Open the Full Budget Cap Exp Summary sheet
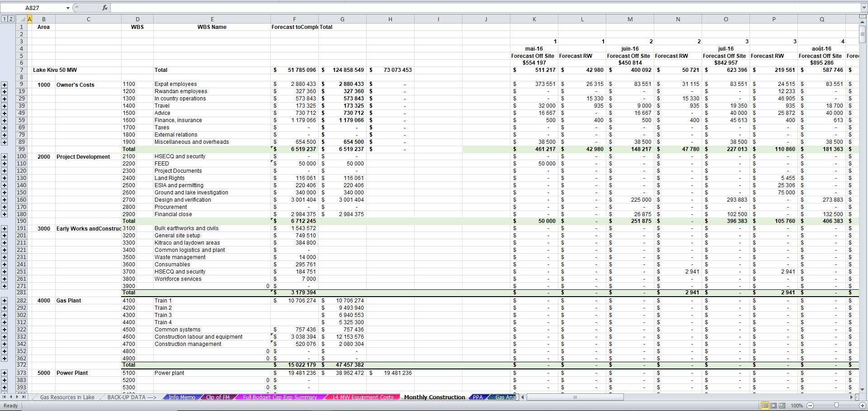The height and width of the screenshot is (411, 868). pos(279,397)
